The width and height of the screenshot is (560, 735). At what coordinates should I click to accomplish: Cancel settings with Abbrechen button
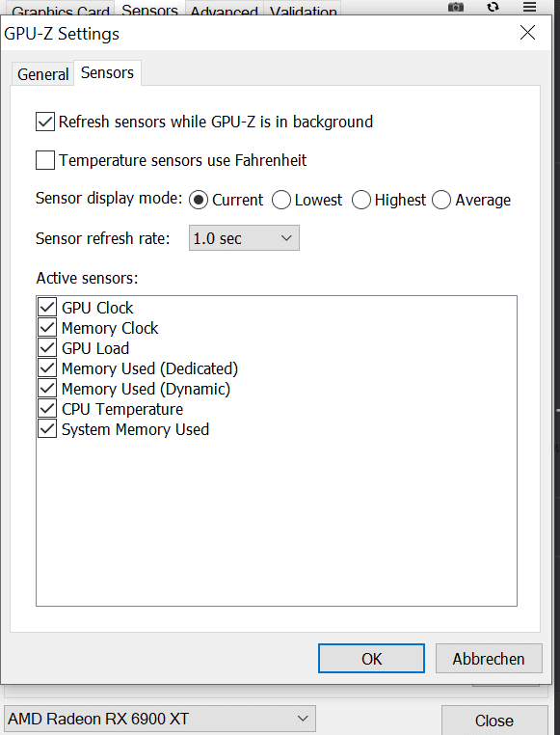[489, 659]
